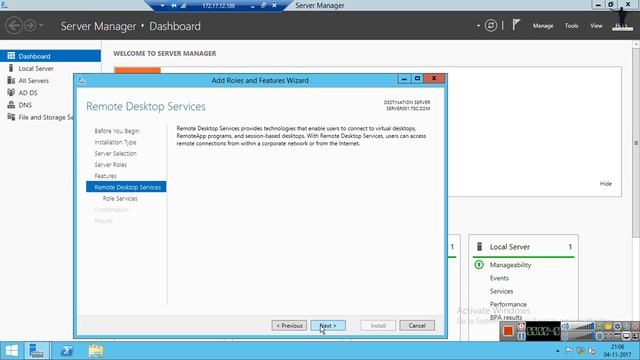The width and height of the screenshot is (640, 360).
Task: Click the Server Manager back arrow
Action: point(13,25)
